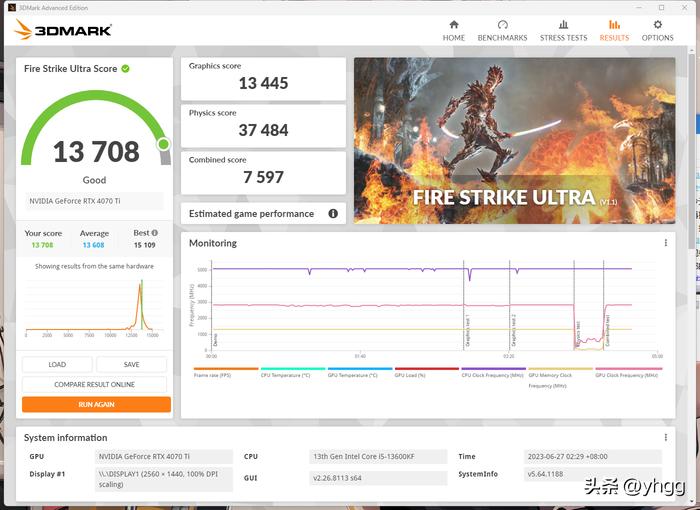Open the Options tab
Image resolution: width=700 pixels, height=510 pixels.
(657, 30)
